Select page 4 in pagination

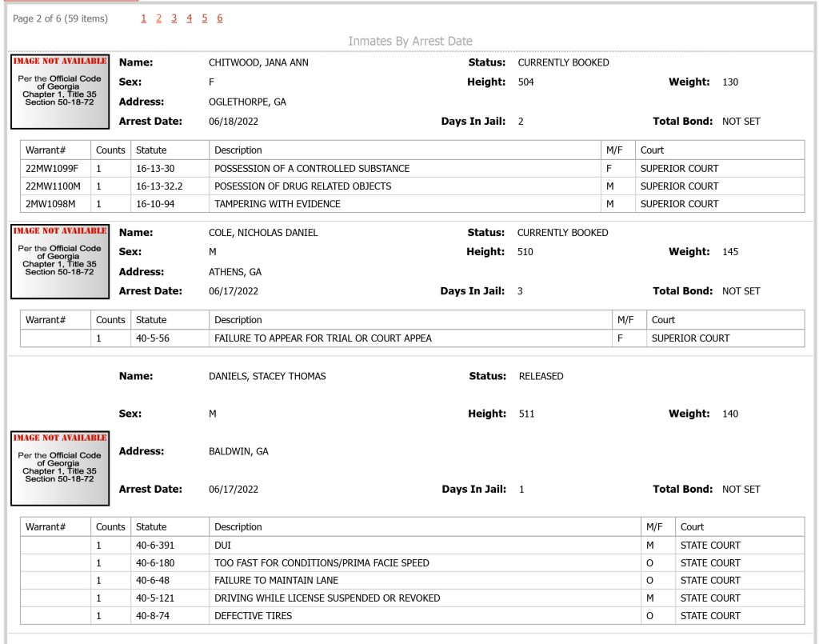pos(189,18)
